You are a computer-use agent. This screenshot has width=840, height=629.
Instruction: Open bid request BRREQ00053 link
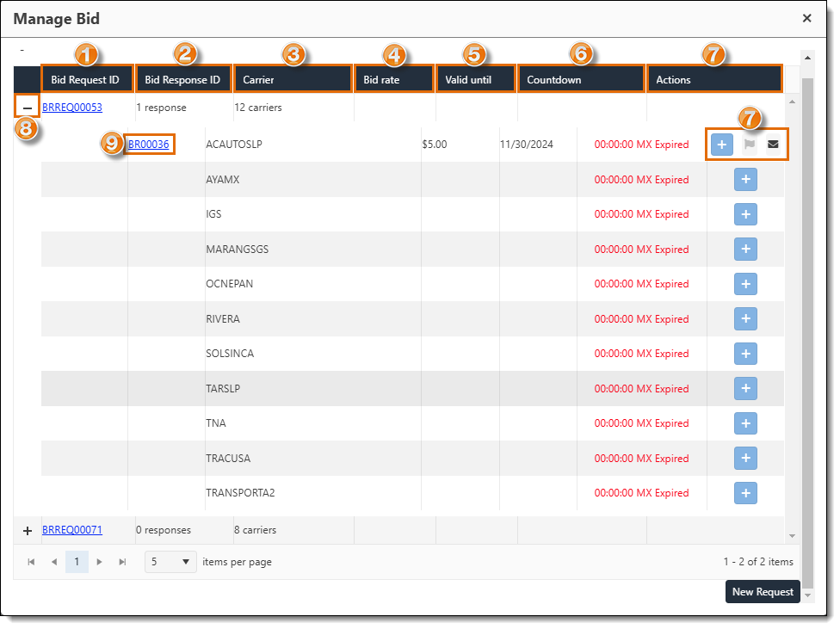tap(72, 108)
